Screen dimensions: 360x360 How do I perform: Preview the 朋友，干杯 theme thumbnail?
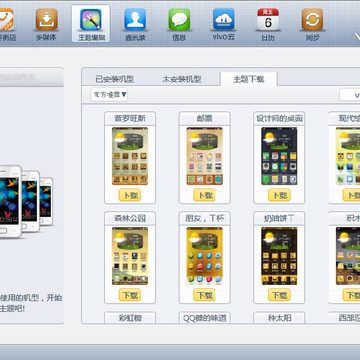pyautogui.click(x=205, y=256)
